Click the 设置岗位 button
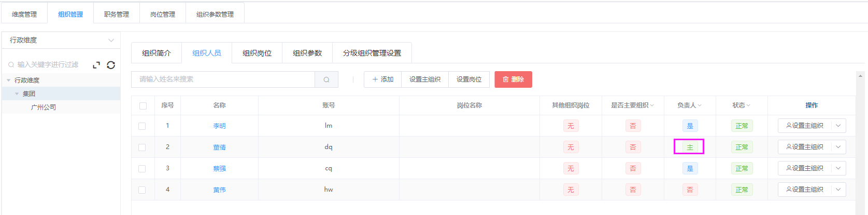The width and height of the screenshot is (868, 215). (469, 79)
